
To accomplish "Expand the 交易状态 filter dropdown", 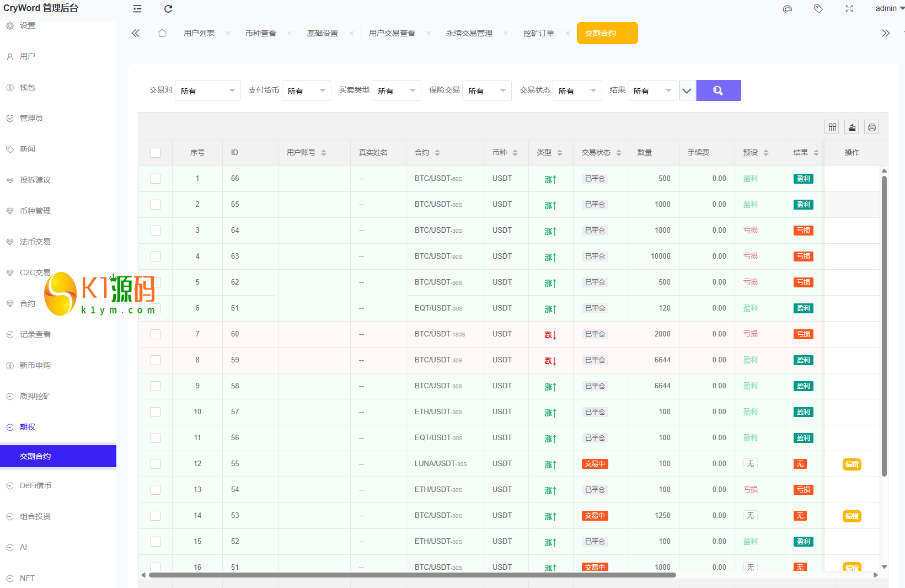I will [577, 90].
